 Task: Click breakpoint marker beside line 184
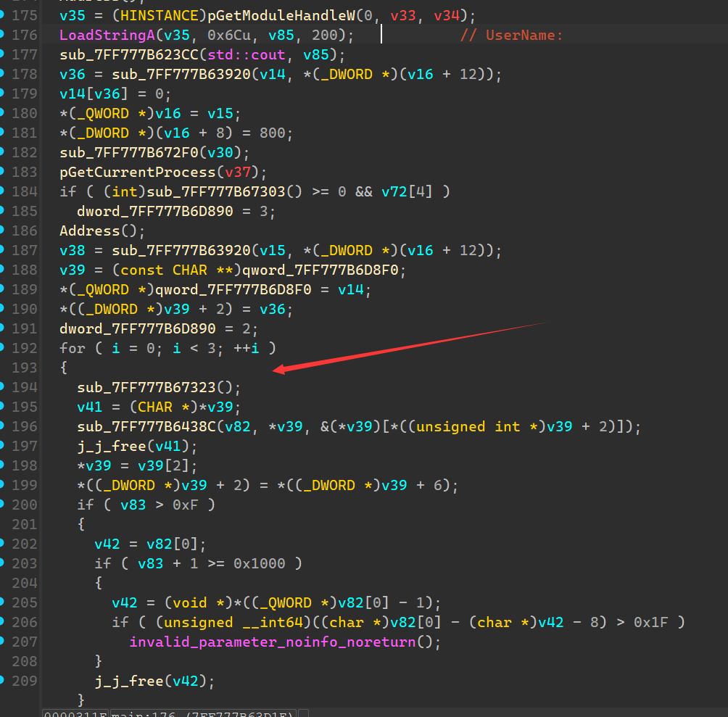(3, 191)
